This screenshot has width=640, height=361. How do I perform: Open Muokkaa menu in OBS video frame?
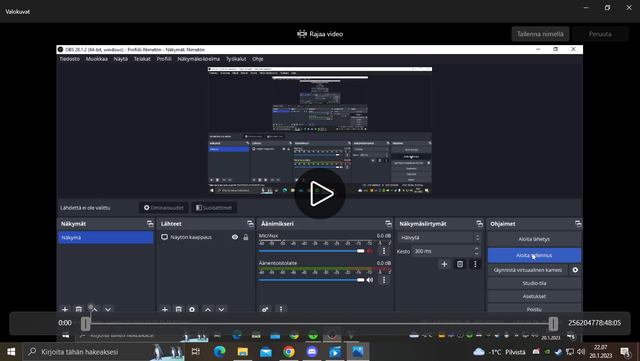[x=97, y=59]
